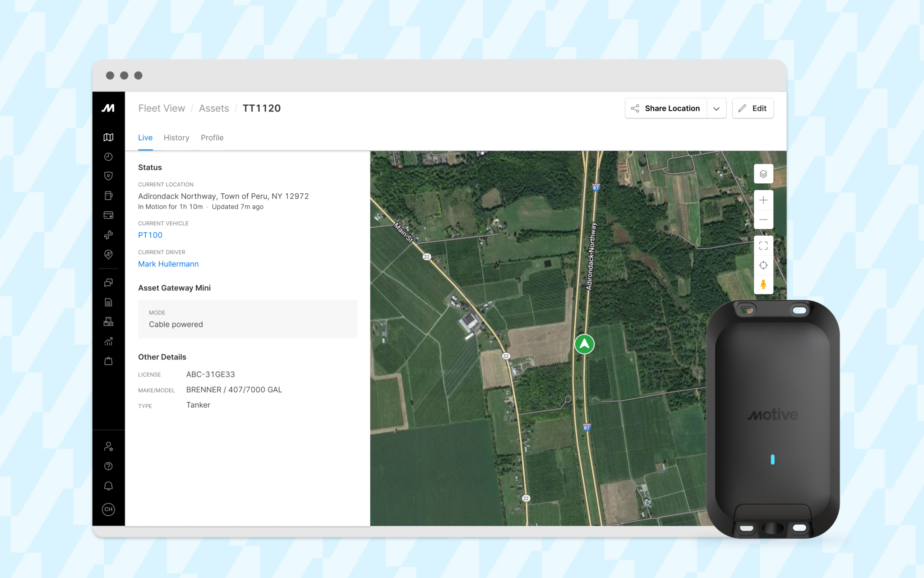The height and width of the screenshot is (578, 924).
Task: Open the Fleet View map icon in sidebar
Action: pyautogui.click(x=108, y=137)
